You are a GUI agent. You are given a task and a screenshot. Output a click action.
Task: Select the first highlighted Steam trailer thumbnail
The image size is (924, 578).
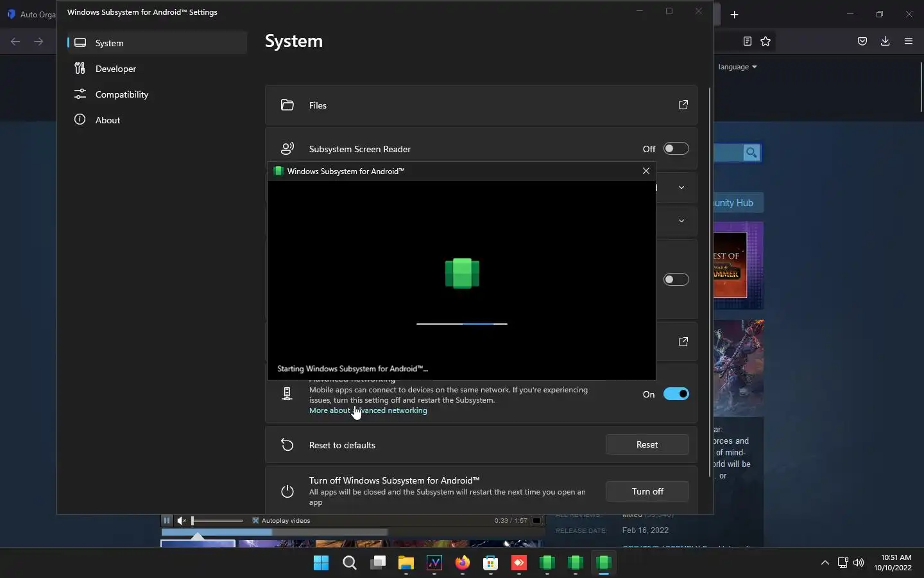(x=198, y=543)
